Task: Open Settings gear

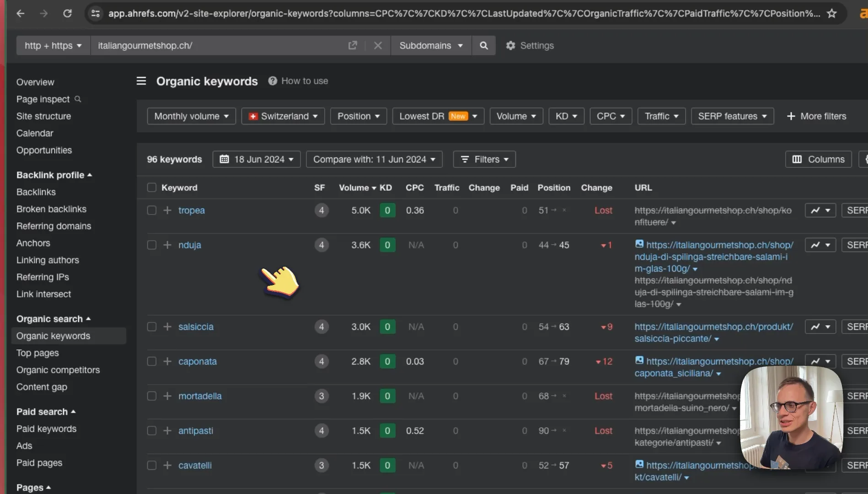Action: point(530,45)
